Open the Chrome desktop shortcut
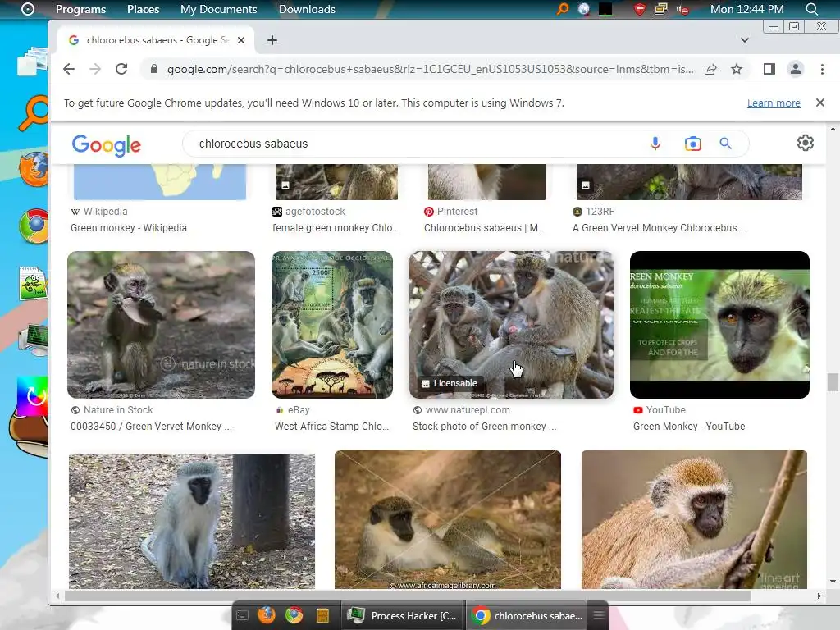The width and height of the screenshot is (840, 630). pyautogui.click(x=33, y=226)
